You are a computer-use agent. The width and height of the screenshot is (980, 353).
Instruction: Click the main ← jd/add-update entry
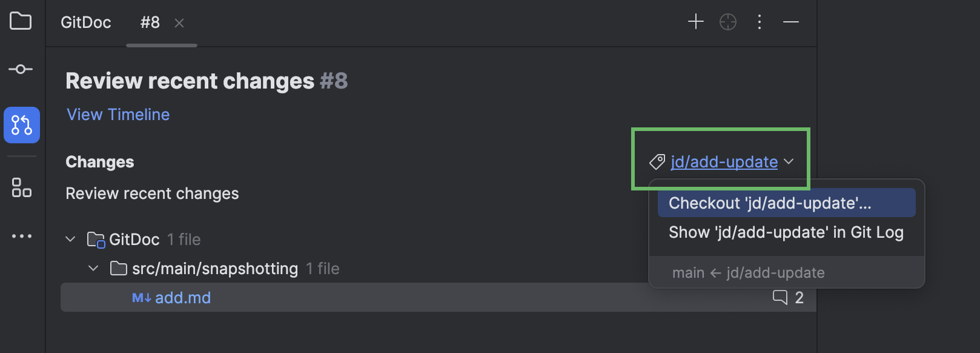pos(748,272)
